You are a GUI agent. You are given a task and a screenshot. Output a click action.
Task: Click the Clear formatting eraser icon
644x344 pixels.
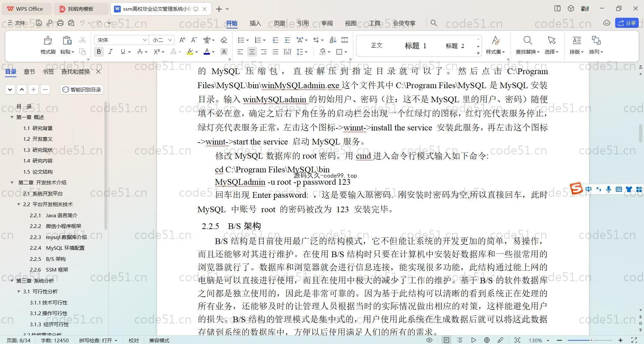tap(224, 40)
